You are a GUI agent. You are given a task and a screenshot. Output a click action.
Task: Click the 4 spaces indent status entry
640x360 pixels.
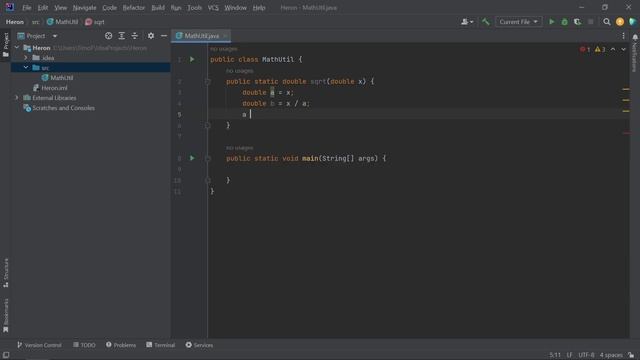click(611, 355)
